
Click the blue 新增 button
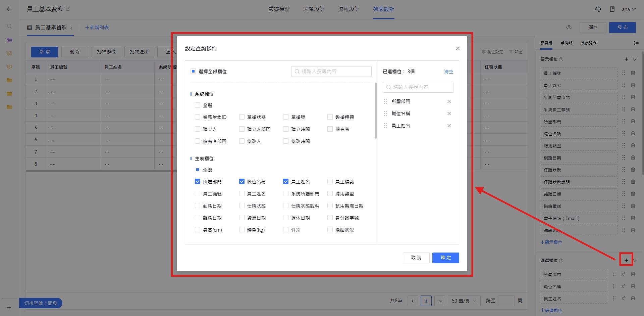[45, 52]
